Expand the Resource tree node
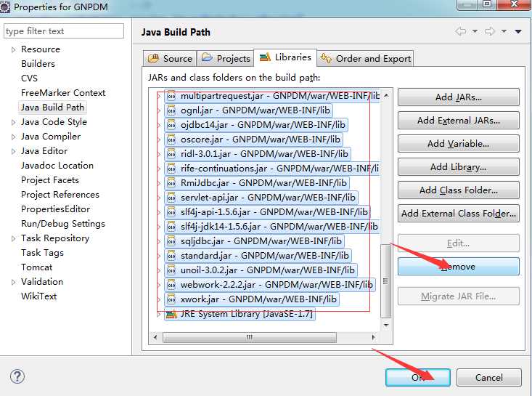Viewport: 532px width, 396px height. [x=13, y=50]
